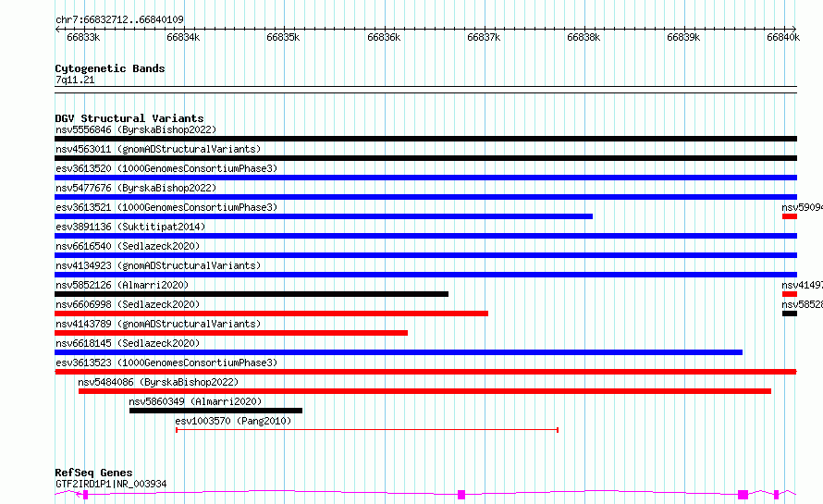Open gene GTF2IRD1P1|NR_003934 label
This screenshot has width=823, height=504.
111,484
